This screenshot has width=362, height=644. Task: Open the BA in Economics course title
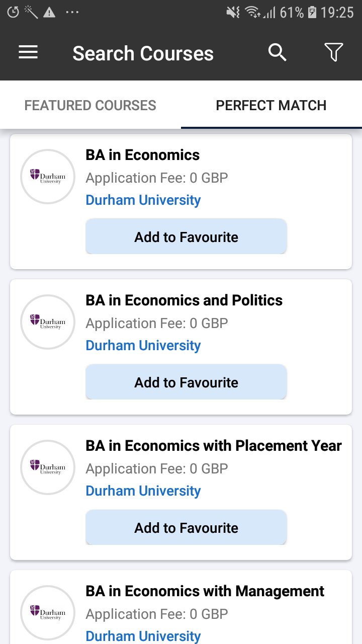[x=143, y=155]
